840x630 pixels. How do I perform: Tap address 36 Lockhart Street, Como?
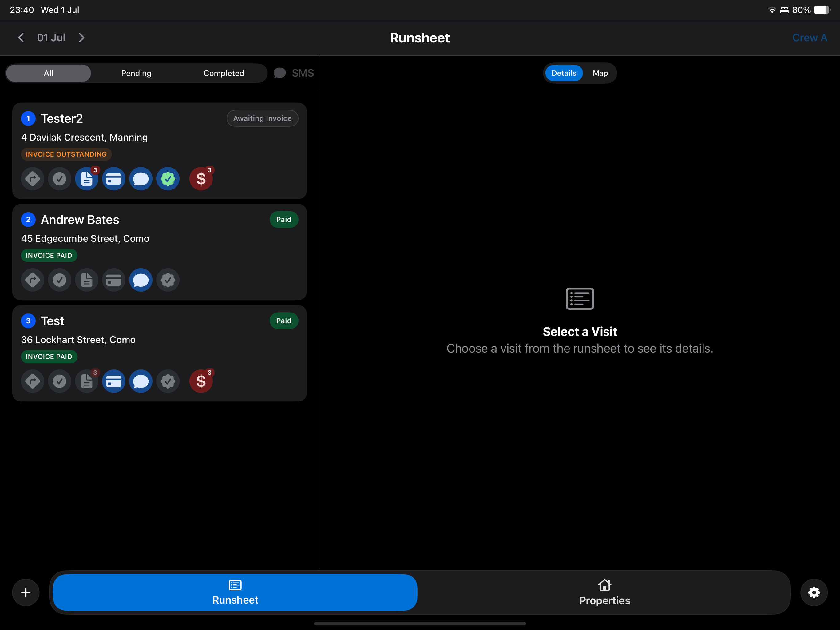click(78, 340)
